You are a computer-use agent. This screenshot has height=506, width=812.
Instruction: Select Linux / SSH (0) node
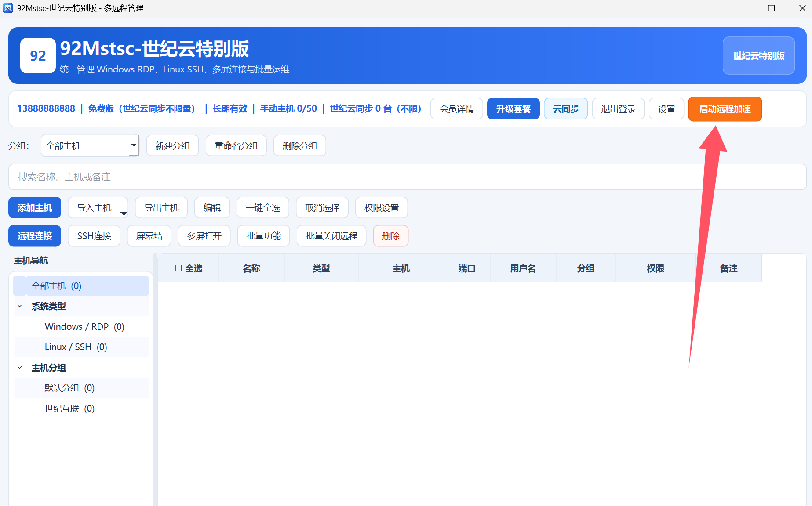tap(76, 347)
